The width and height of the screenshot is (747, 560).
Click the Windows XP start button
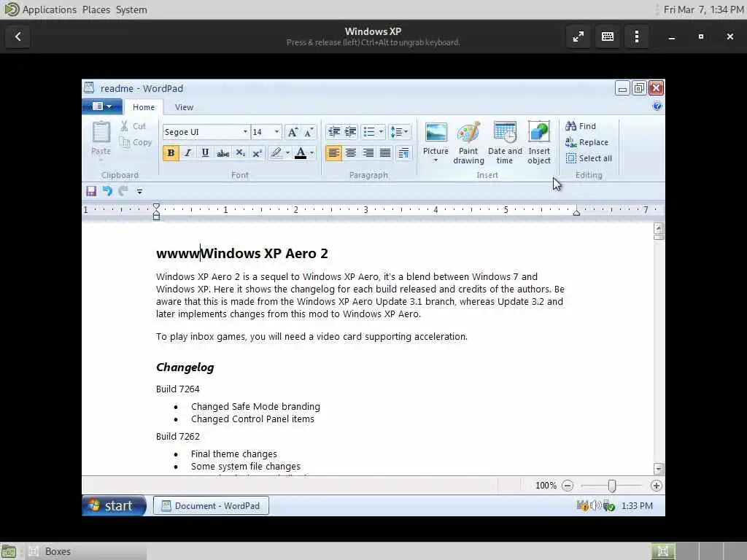coord(115,506)
